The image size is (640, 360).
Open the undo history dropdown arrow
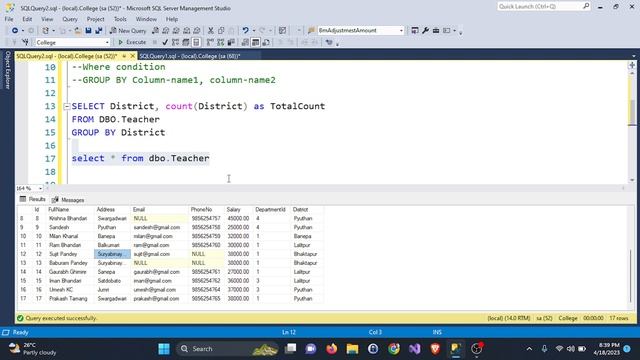coord(254,31)
